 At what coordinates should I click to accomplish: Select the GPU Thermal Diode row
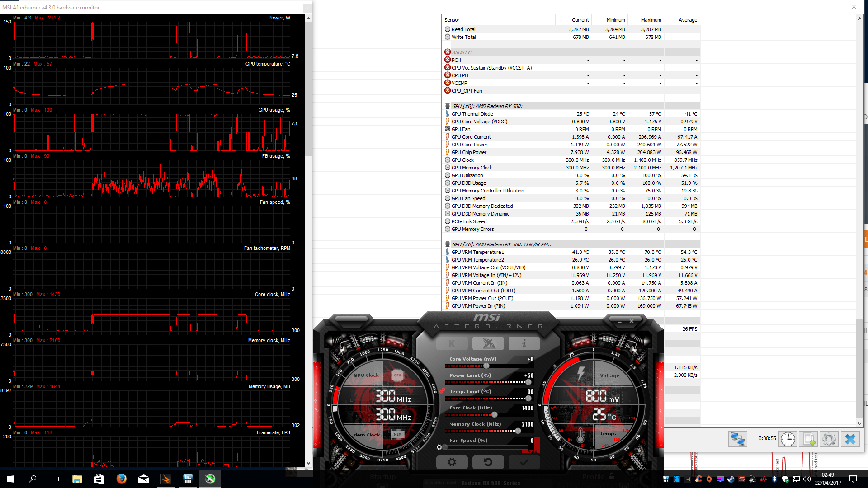tap(571, 114)
